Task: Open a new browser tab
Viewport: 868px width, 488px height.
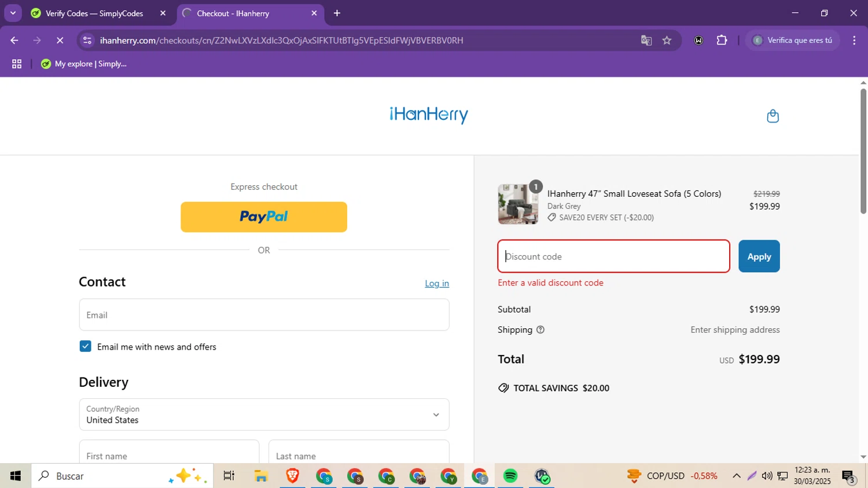Action: pyautogui.click(x=337, y=13)
